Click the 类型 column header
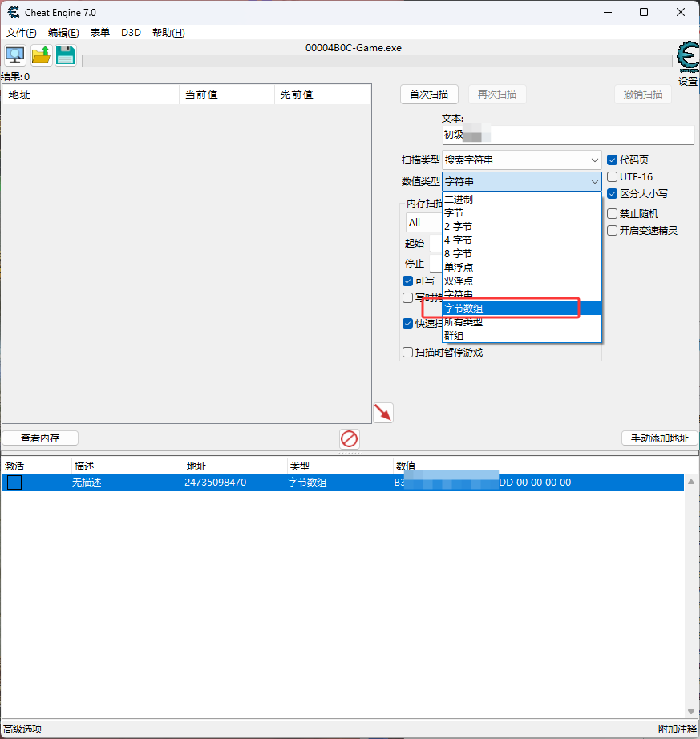This screenshot has height=739, width=700. click(339, 466)
